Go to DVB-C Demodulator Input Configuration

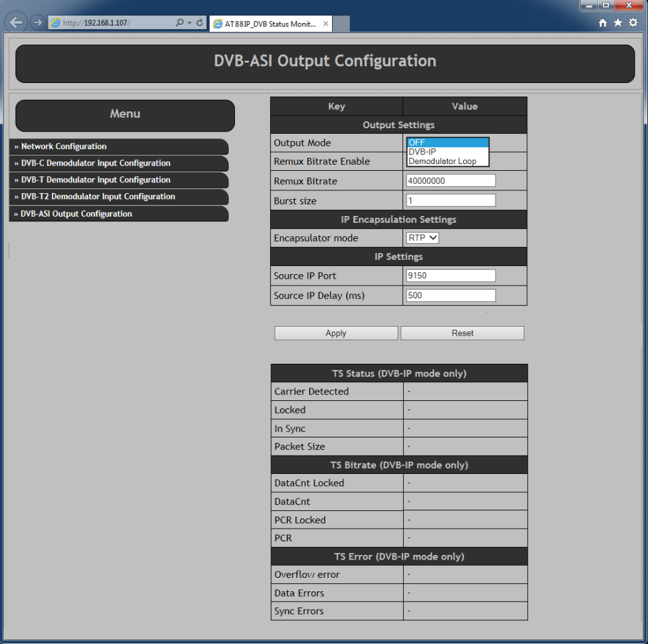pyautogui.click(x=96, y=163)
